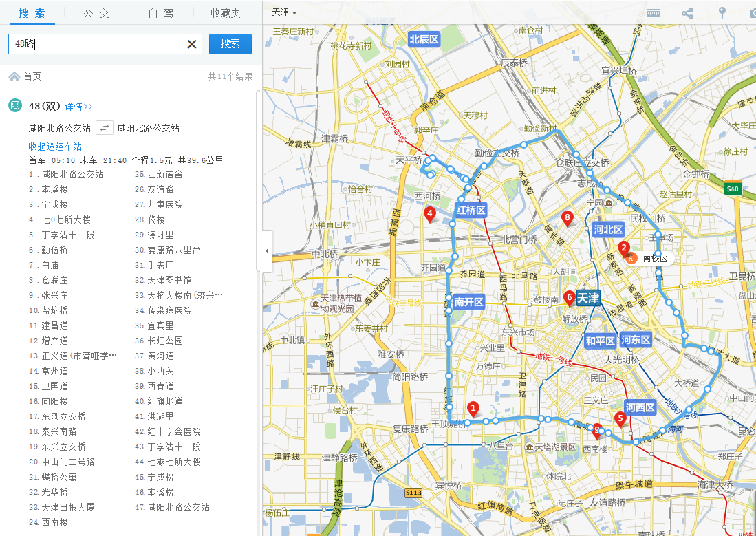
Task: Select stop 42. 红十字会医院
Action: tap(168, 431)
